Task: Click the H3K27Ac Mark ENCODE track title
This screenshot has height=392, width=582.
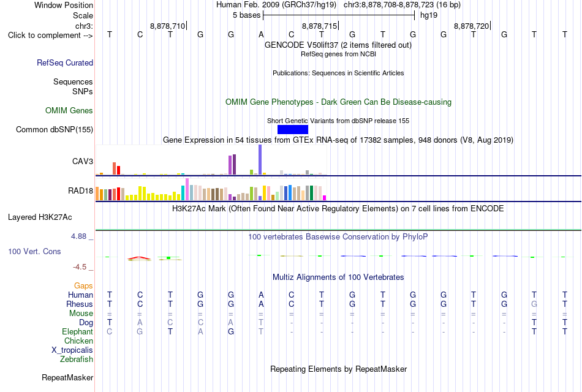Action: point(338,209)
